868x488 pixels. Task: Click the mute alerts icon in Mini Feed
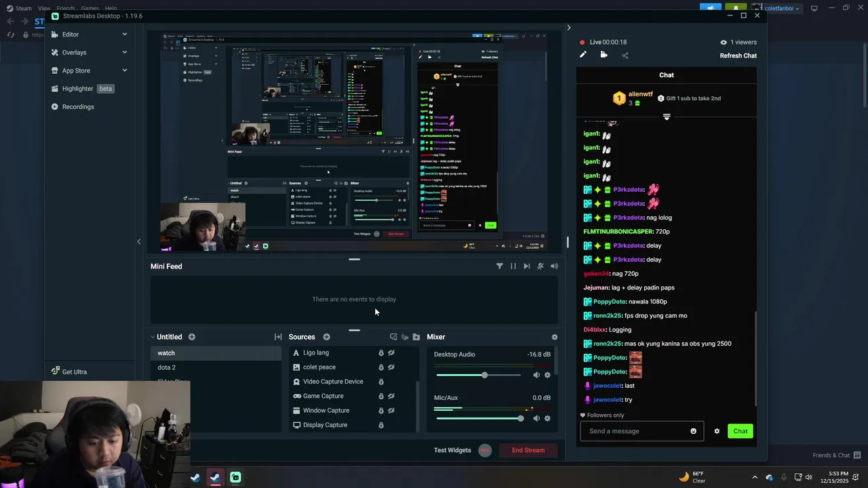[x=540, y=266]
